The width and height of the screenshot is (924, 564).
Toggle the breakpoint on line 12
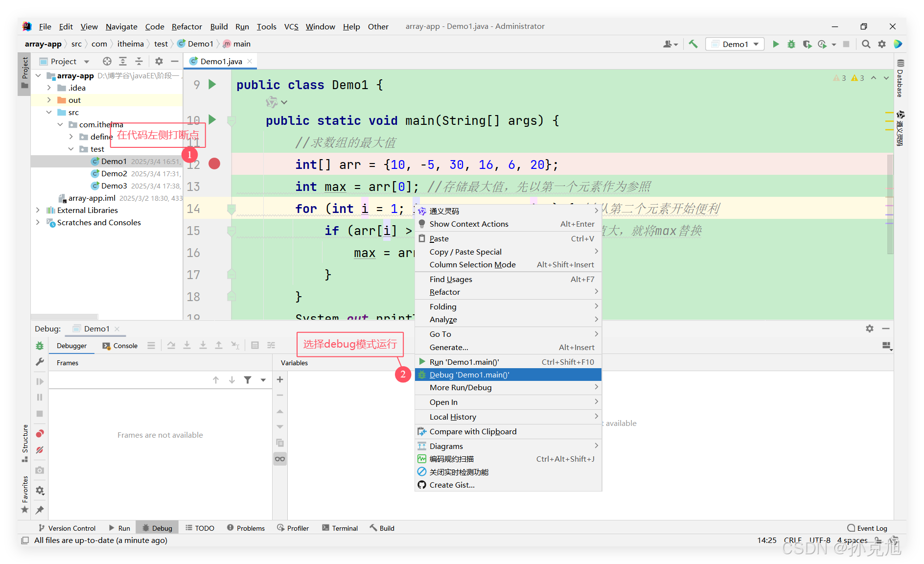click(214, 164)
